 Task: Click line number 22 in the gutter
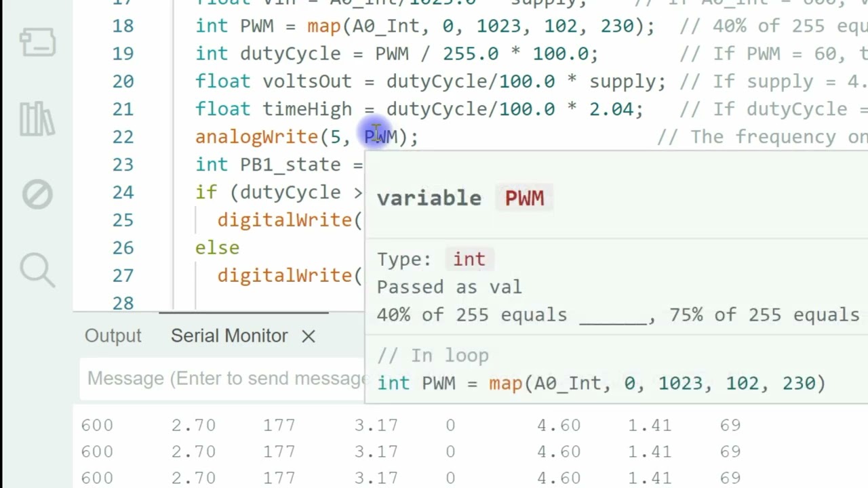click(x=123, y=137)
